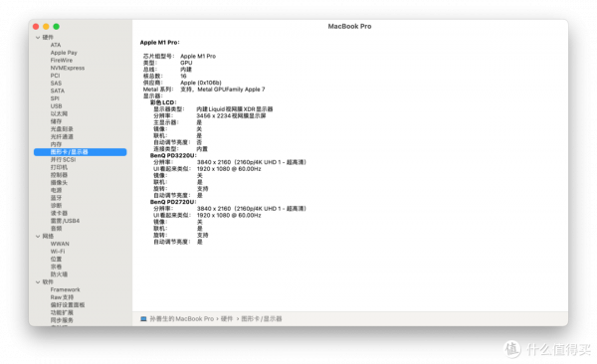The width and height of the screenshot is (597, 364).
Task: Select Apple Pay in the sidebar
Action: [x=64, y=53]
